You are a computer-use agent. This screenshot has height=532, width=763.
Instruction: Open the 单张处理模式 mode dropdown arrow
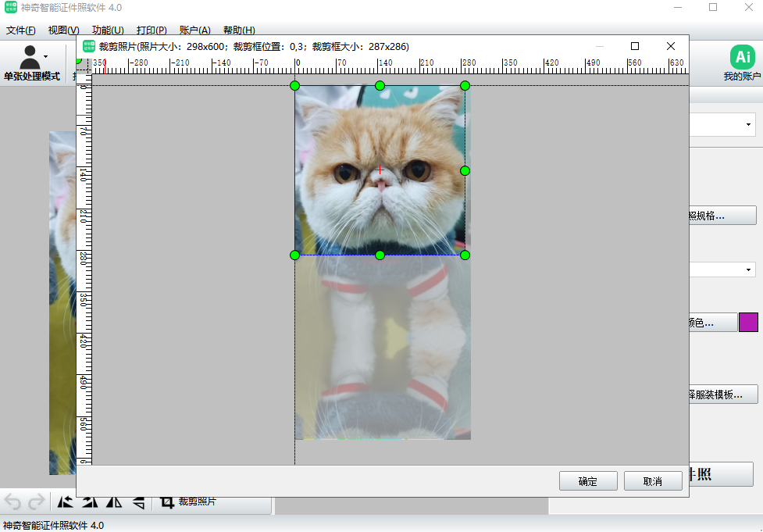click(x=46, y=56)
